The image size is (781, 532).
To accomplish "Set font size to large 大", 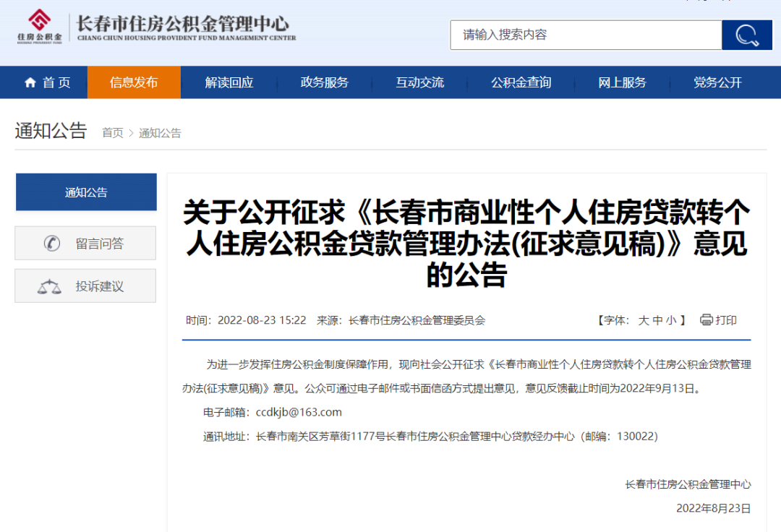I will coord(643,320).
